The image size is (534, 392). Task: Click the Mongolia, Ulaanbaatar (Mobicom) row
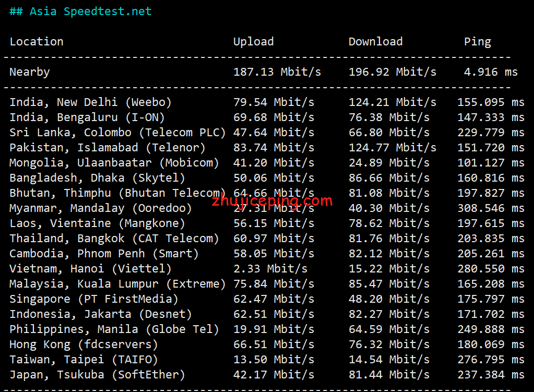pyautogui.click(x=267, y=163)
